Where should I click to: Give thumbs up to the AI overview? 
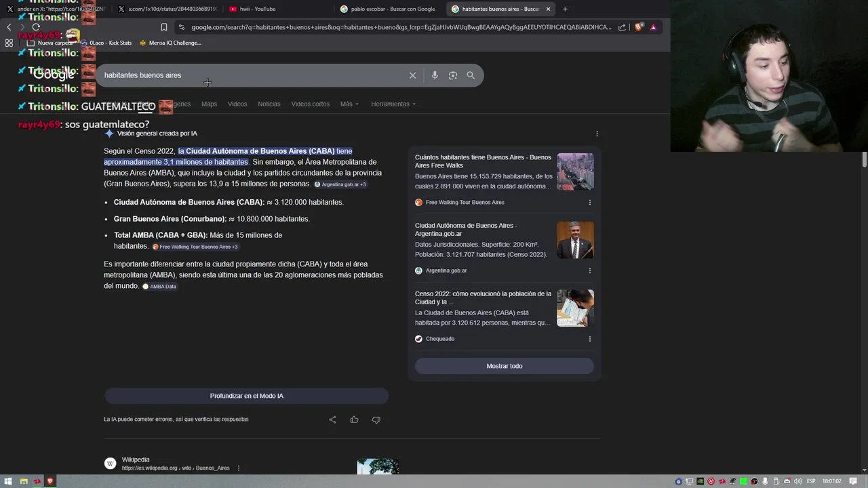[354, 420]
